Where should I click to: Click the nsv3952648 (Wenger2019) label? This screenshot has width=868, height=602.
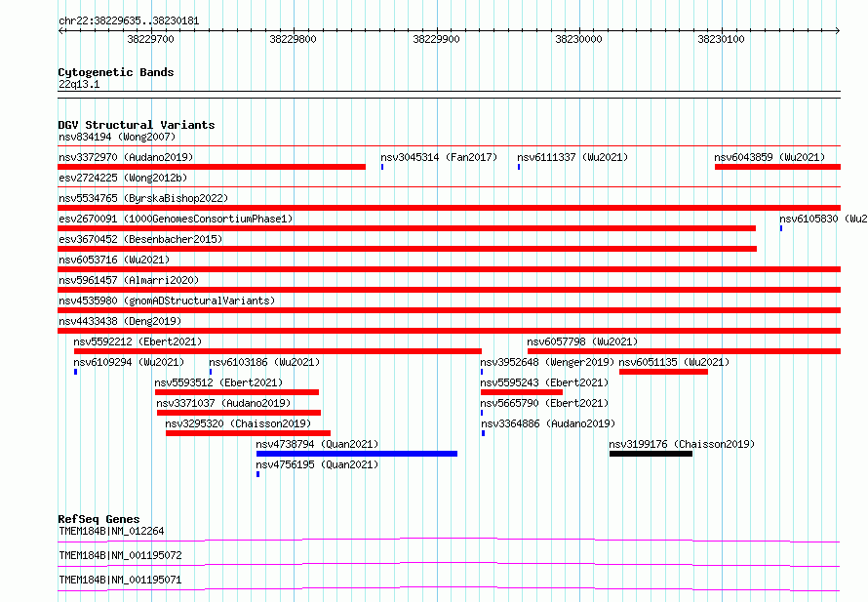(x=547, y=362)
